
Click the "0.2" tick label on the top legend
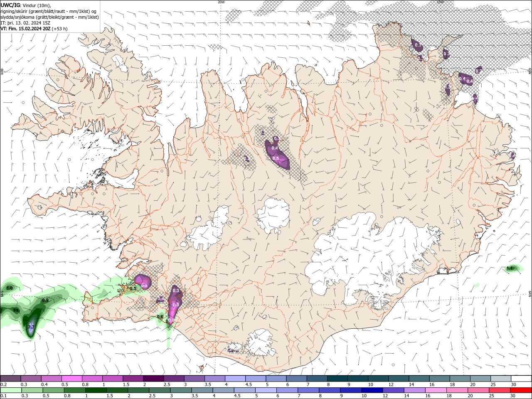4,384
